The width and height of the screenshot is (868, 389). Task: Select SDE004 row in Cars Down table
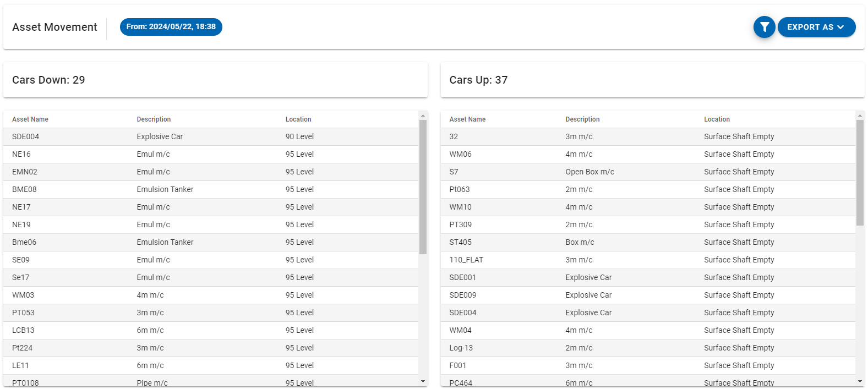26,136
